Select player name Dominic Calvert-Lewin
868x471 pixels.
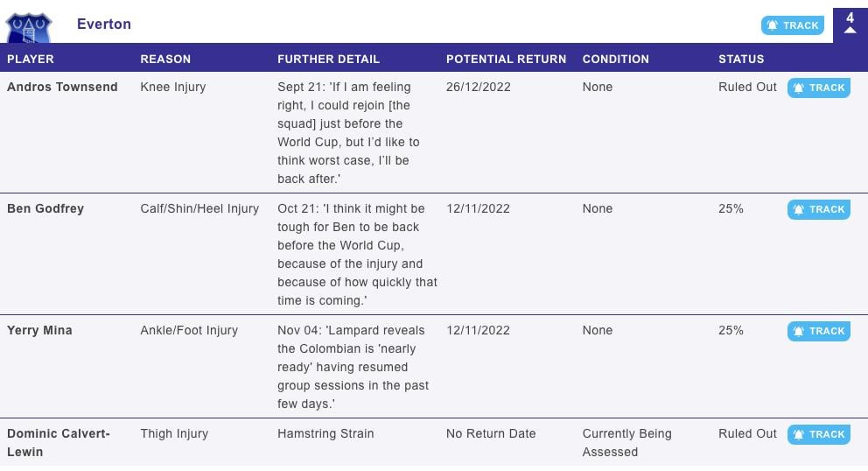[x=59, y=443]
